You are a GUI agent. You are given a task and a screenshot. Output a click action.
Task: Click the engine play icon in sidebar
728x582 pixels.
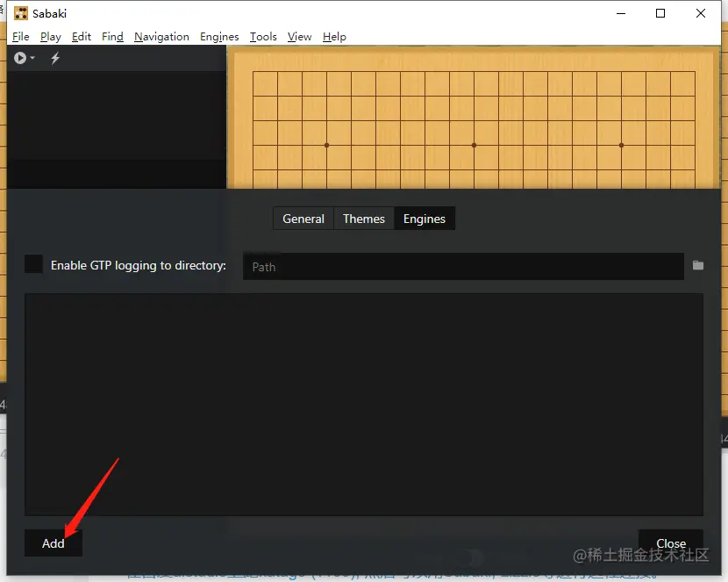click(20, 58)
